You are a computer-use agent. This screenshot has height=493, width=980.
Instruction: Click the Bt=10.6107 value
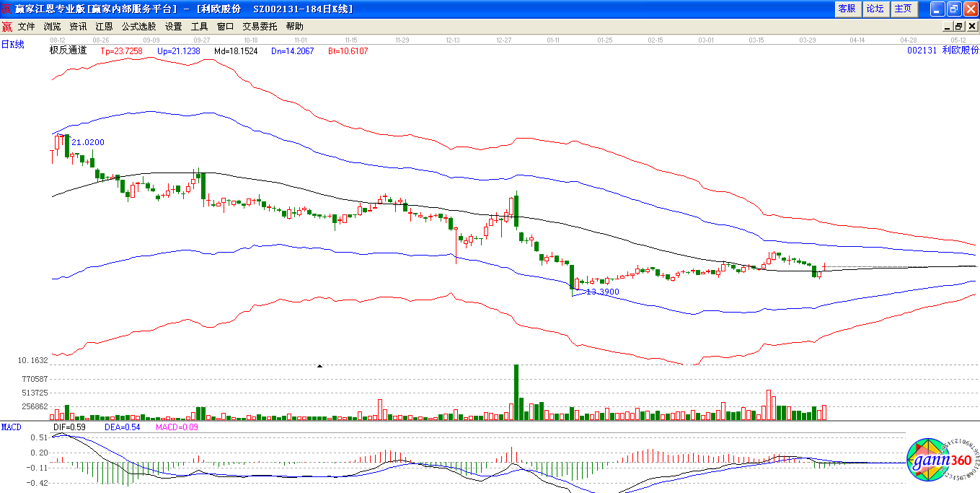click(x=348, y=51)
